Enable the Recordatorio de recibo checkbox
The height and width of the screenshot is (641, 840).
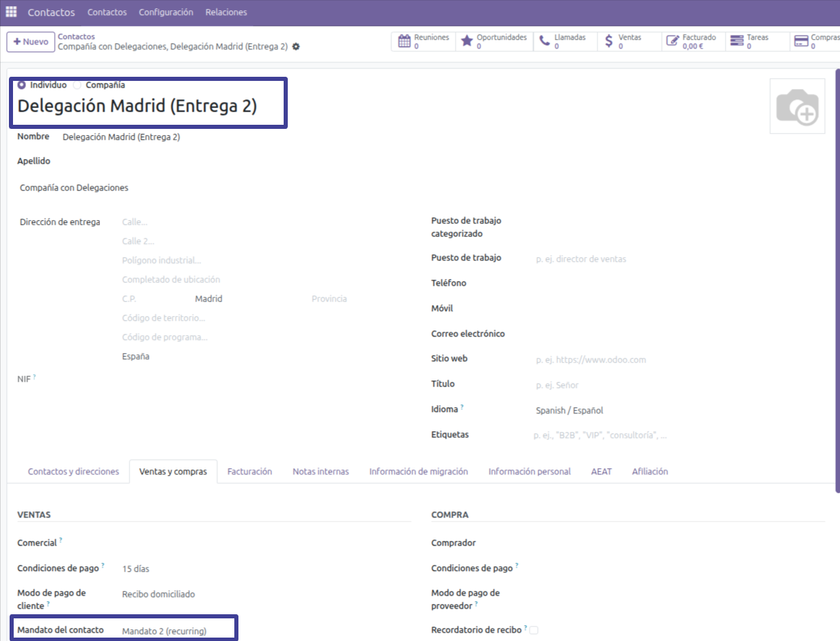click(534, 630)
